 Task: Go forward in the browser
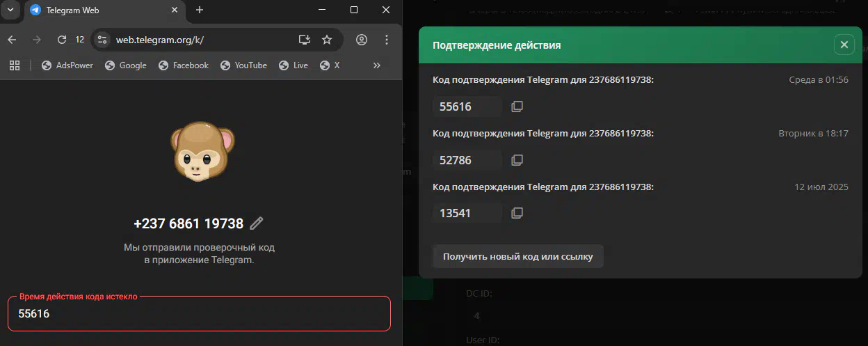[x=37, y=40]
